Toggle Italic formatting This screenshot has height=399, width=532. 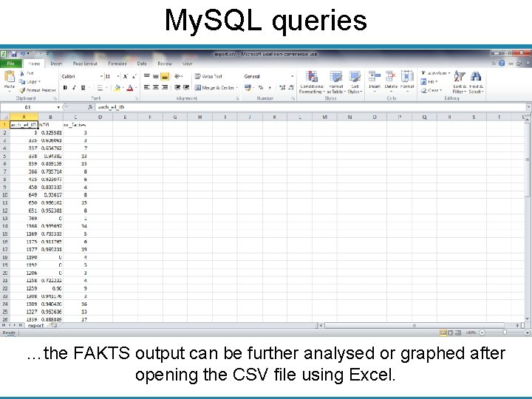(x=74, y=87)
